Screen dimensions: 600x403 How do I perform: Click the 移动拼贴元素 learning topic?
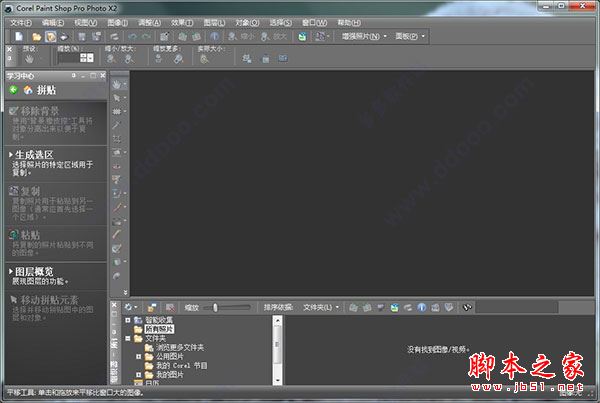[x=54, y=308]
